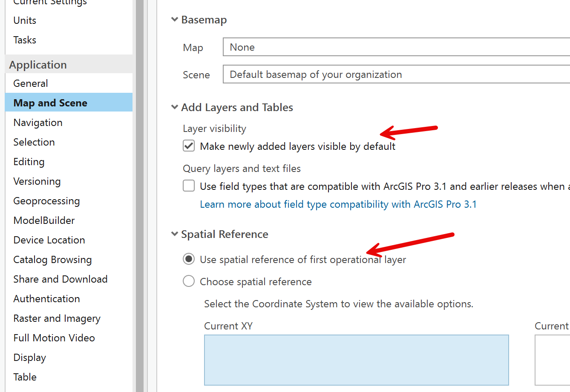Show Raster and Imagery options
Viewport: 570px width, 392px height.
coord(57,318)
